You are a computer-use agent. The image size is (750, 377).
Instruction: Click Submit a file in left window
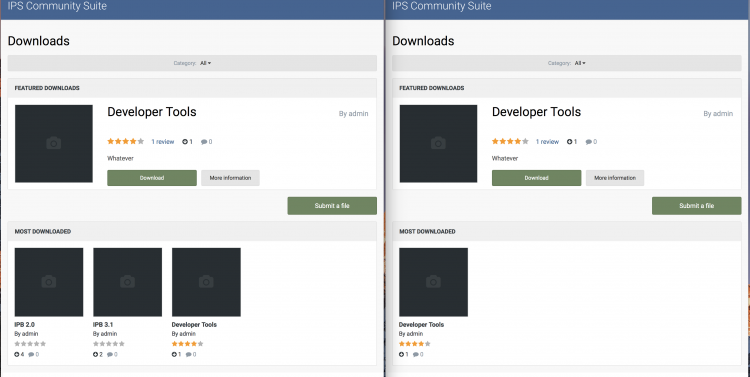pos(332,206)
